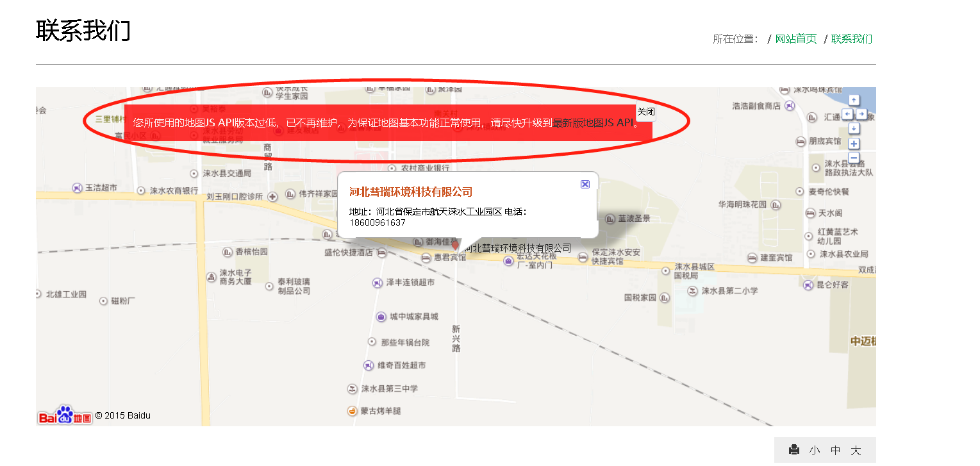Click the 泽丰连锁超市 metro marker icon

pyautogui.click(x=378, y=282)
